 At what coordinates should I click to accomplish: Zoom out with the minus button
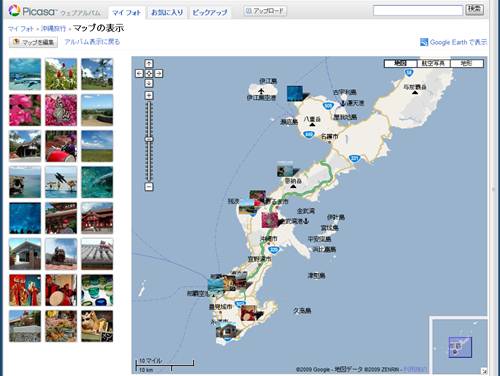(x=149, y=187)
